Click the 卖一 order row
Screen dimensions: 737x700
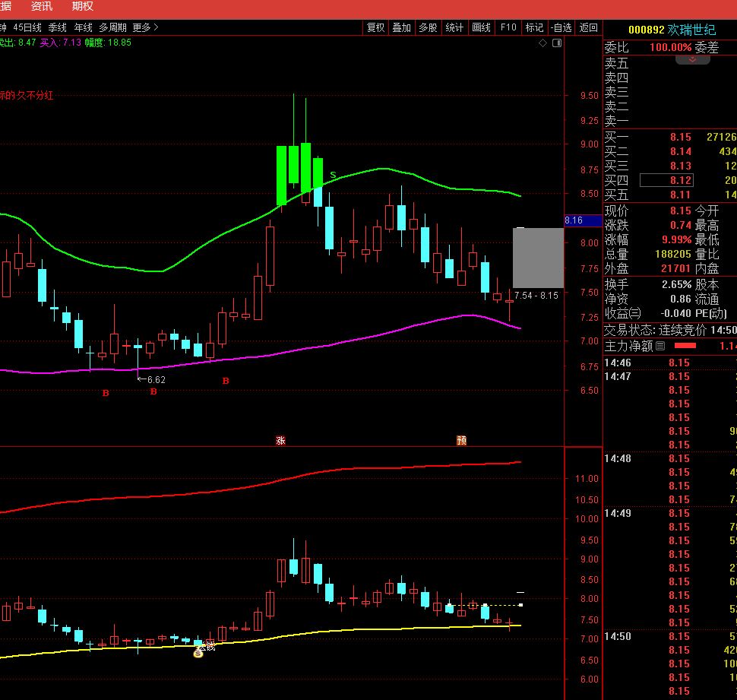(x=670, y=122)
